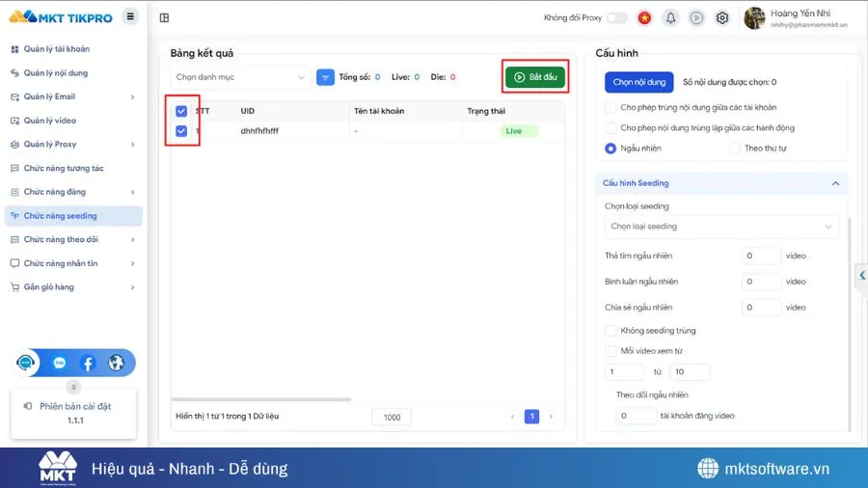Open the Chọn loại seeding dropdown
The image size is (868, 488).
pyautogui.click(x=721, y=227)
